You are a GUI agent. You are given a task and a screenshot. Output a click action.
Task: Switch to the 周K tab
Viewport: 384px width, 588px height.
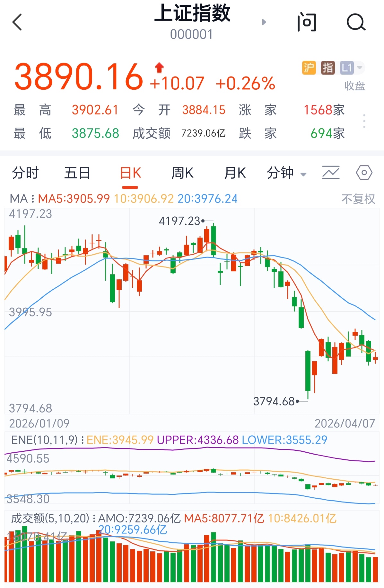[x=182, y=173]
